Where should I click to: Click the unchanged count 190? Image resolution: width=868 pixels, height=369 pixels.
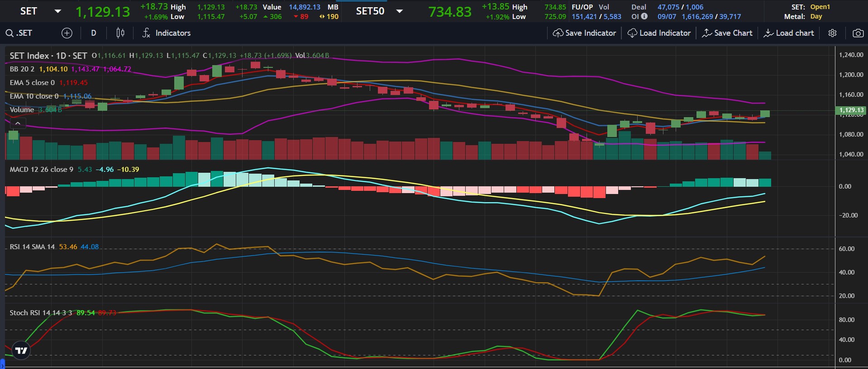333,17
